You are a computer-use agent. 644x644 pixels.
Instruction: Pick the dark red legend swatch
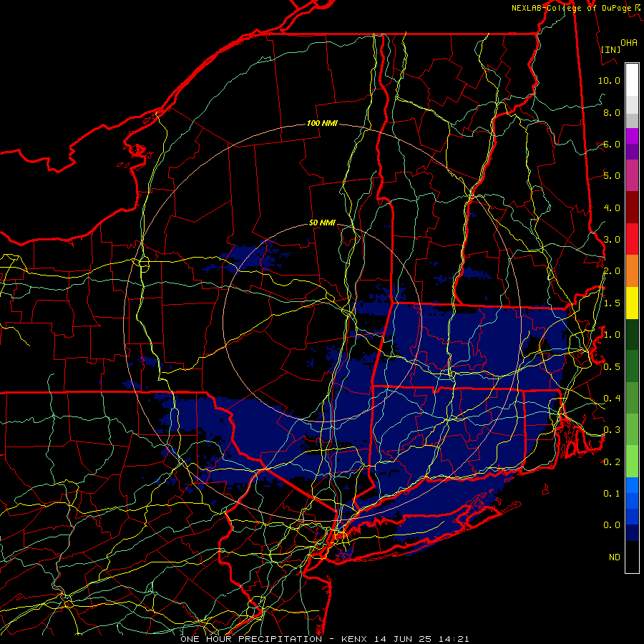pyautogui.click(x=632, y=207)
